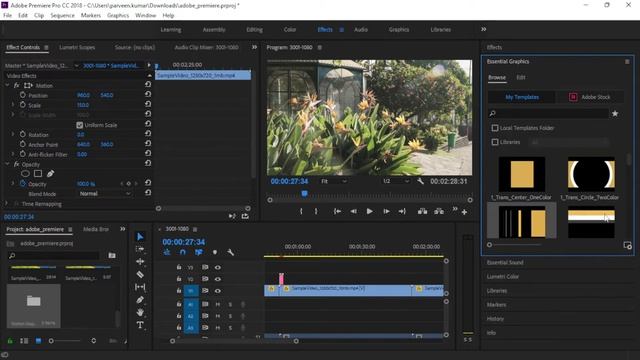Open the Lumetri Color panel
The height and width of the screenshot is (360, 640).
pos(502,276)
